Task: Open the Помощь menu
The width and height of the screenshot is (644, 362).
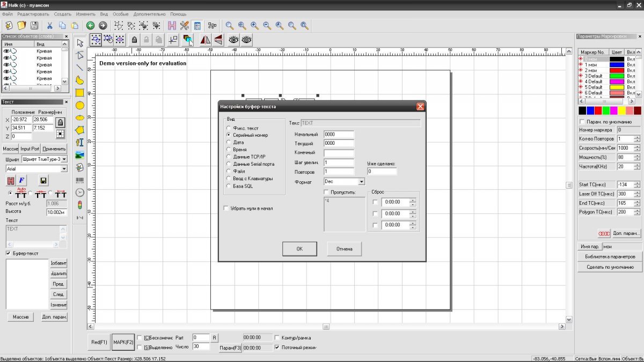Action: click(x=178, y=13)
